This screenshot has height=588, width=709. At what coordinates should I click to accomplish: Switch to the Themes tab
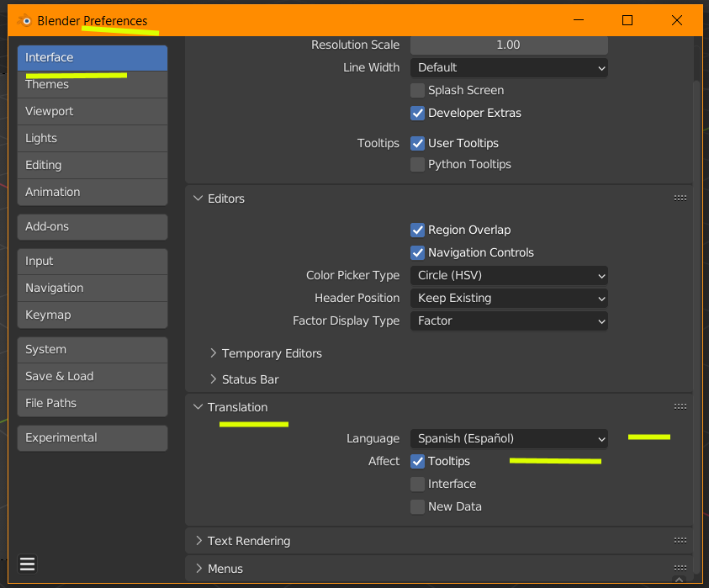pyautogui.click(x=92, y=84)
